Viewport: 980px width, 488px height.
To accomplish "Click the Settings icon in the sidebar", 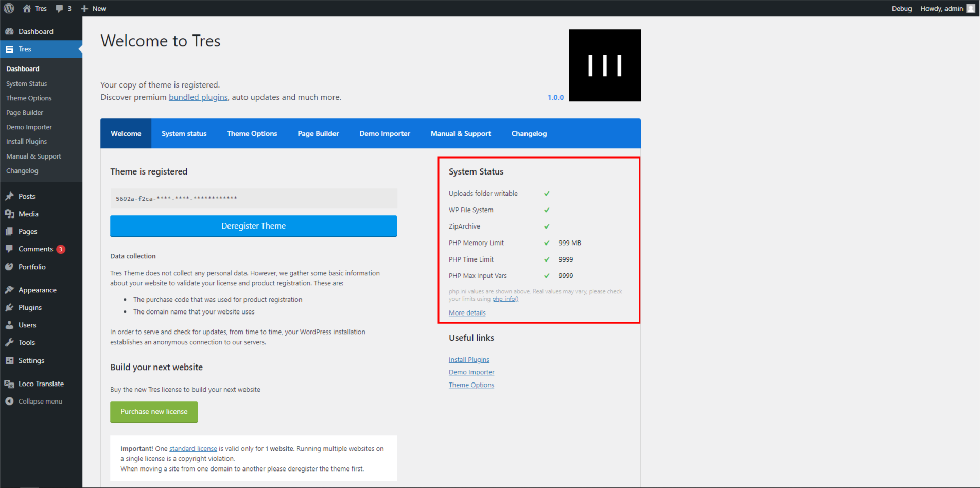I will (9, 360).
